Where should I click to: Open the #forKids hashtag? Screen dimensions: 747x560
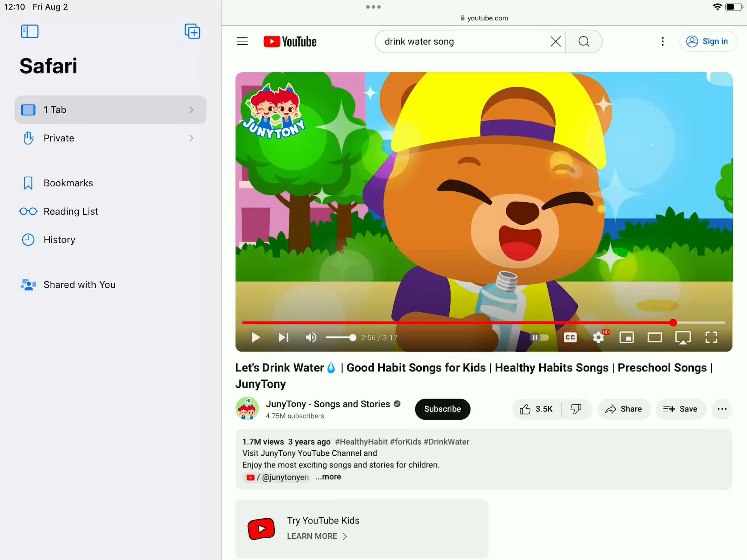[405, 442]
